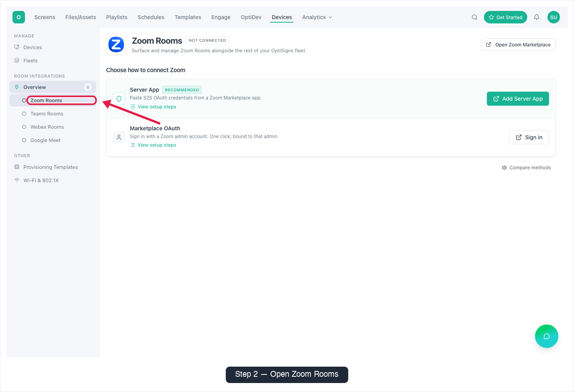Viewport: 574px width, 392px height.
Task: Open Fleets in Manage section
Action: coord(53,60)
